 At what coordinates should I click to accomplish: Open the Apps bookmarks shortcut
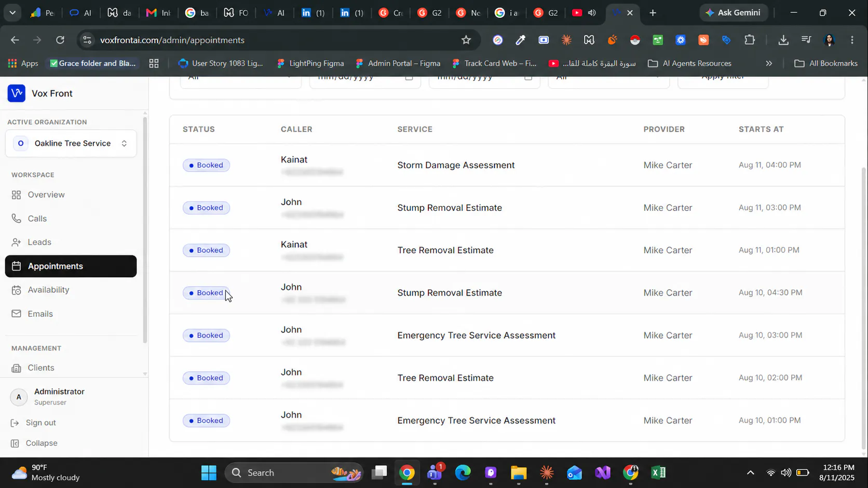pos(23,63)
